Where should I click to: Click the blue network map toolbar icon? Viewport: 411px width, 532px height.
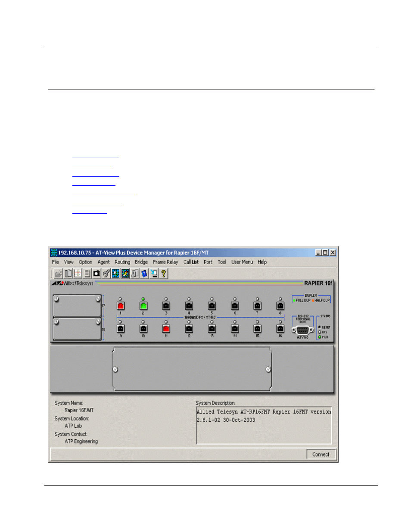115,274
